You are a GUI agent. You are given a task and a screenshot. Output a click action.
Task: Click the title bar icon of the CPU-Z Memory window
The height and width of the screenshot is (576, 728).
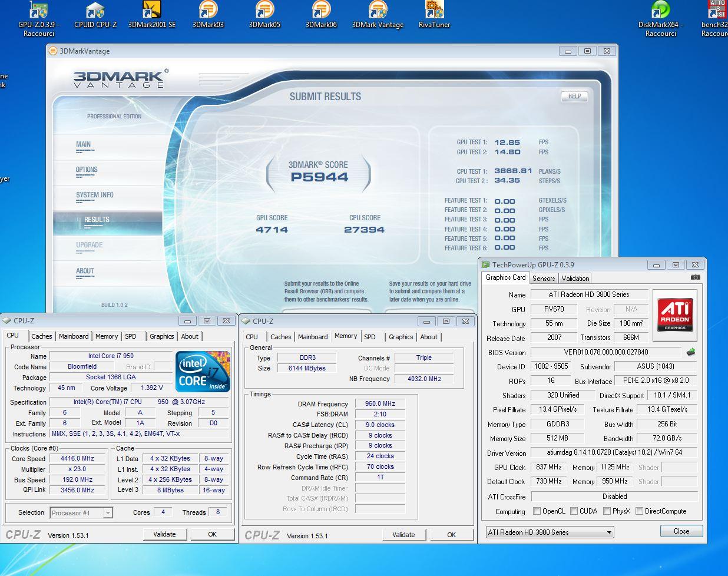click(246, 321)
